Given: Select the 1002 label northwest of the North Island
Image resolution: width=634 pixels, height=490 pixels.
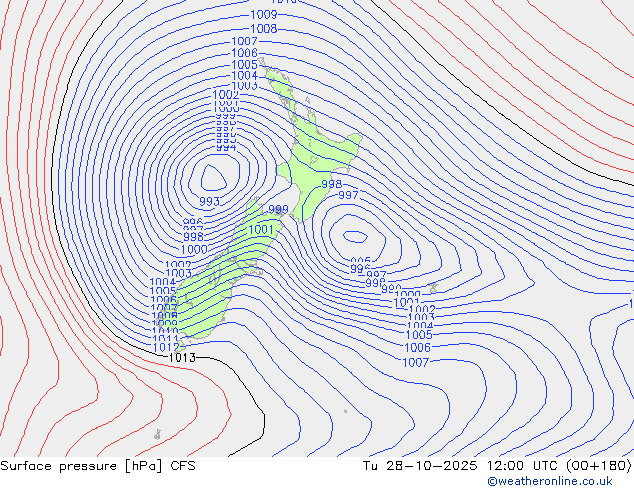Looking at the screenshot, I should 226,95.
